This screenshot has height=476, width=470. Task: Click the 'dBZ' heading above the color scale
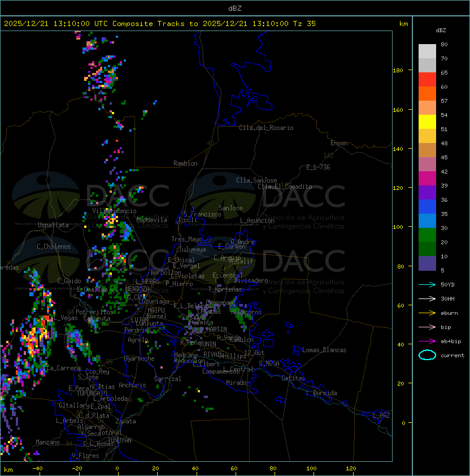click(441, 31)
